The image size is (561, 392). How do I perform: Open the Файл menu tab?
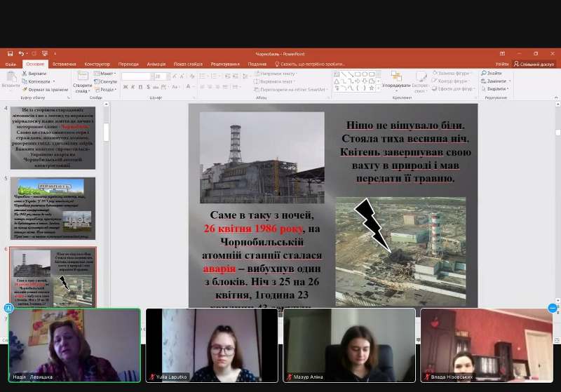(x=11, y=64)
